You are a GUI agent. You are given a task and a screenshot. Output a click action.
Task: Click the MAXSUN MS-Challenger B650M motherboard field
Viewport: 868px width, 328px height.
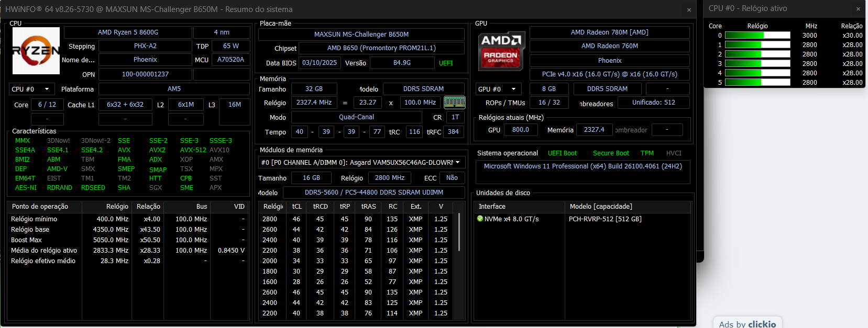pyautogui.click(x=361, y=35)
